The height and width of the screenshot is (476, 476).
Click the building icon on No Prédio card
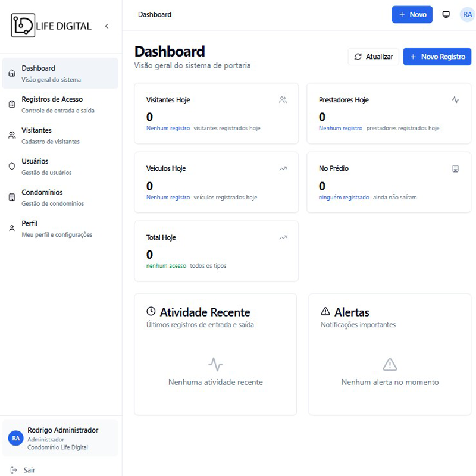(x=455, y=168)
